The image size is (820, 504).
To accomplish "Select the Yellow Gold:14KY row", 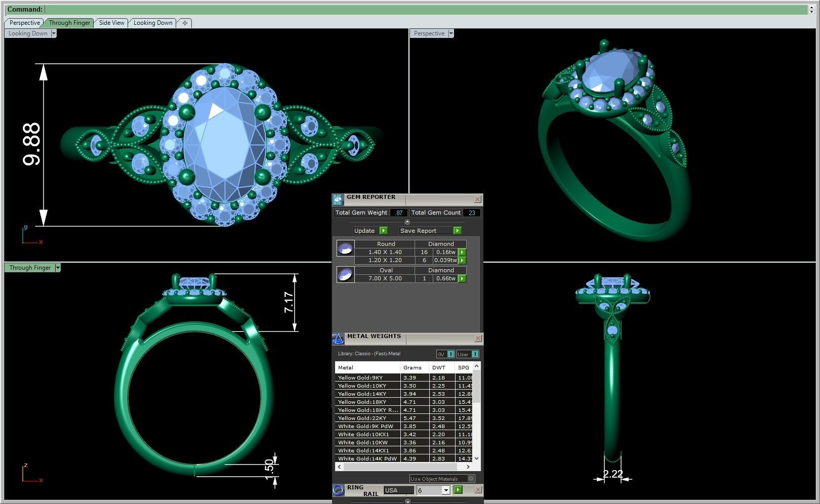I will point(404,394).
